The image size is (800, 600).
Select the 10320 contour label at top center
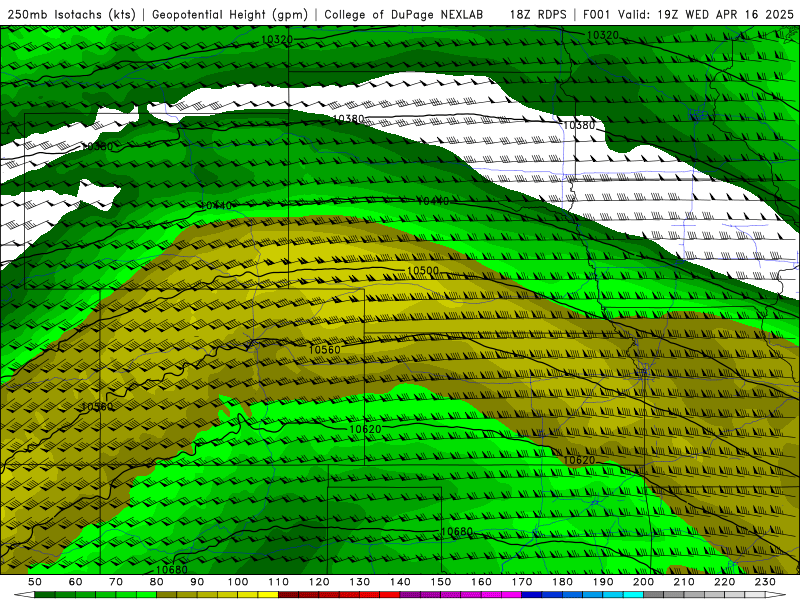(277, 39)
